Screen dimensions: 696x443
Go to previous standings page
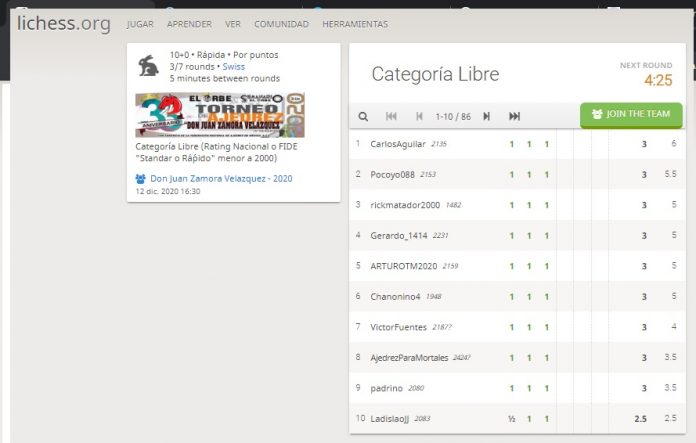(x=419, y=116)
